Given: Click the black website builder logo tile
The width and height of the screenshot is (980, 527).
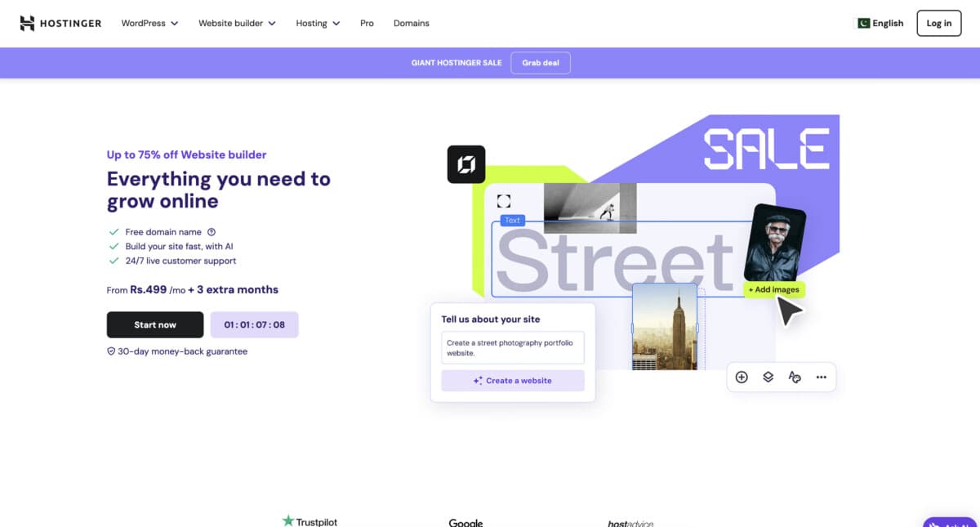Looking at the screenshot, I should point(466,164).
